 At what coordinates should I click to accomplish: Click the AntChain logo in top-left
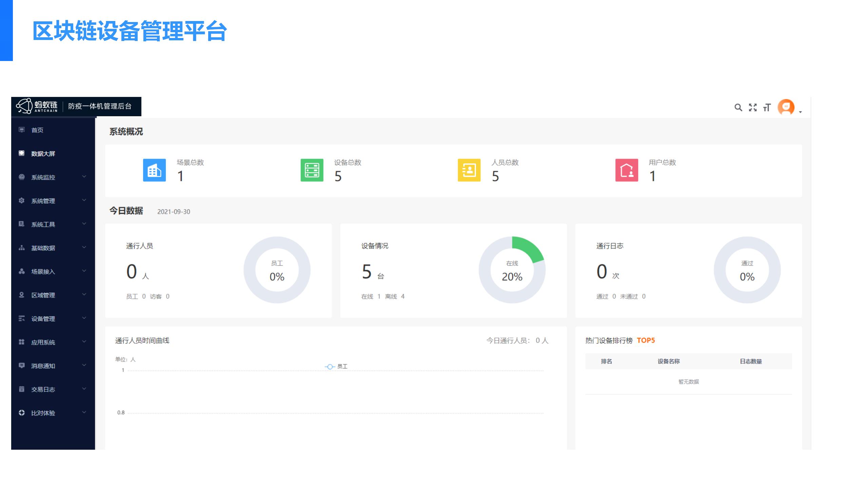(37, 106)
